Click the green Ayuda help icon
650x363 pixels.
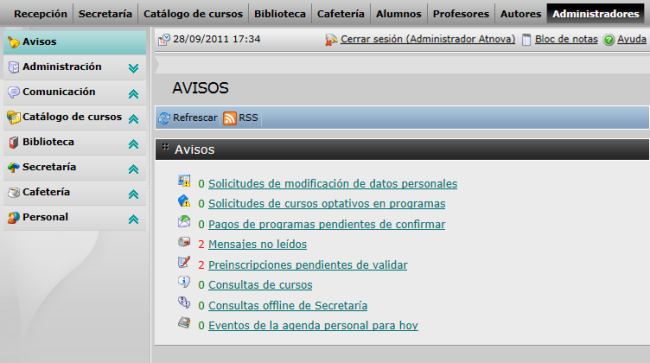coord(609,40)
